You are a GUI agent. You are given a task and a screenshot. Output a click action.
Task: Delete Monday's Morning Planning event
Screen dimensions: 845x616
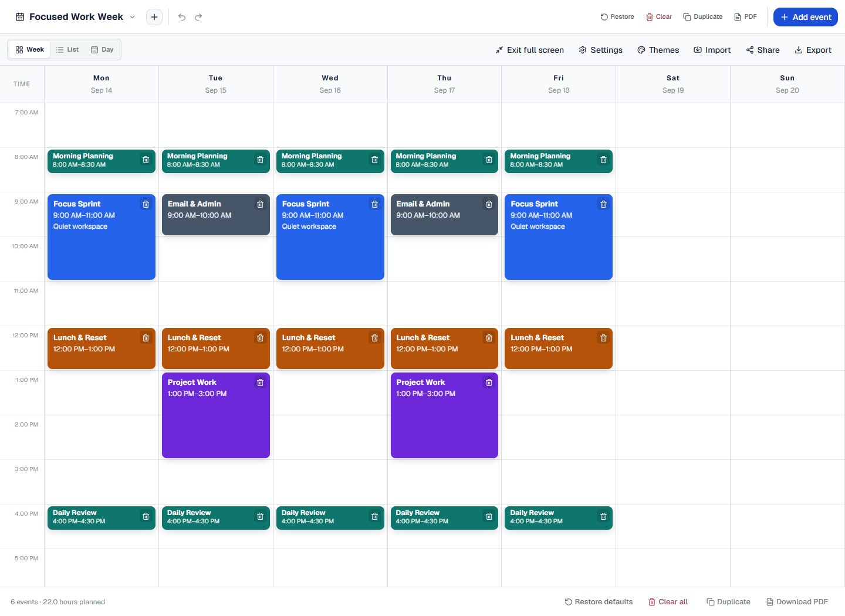(146, 160)
